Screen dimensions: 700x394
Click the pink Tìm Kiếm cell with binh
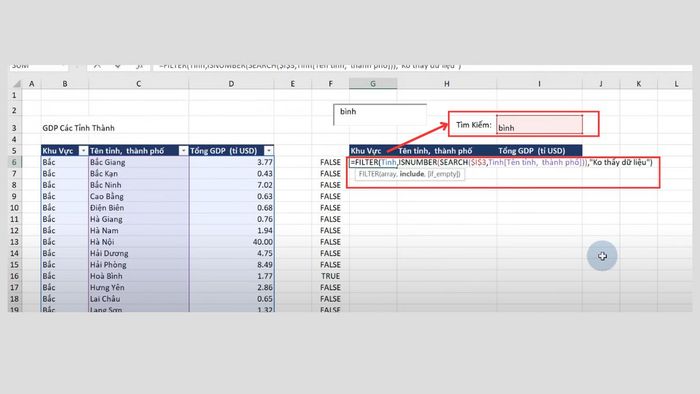coord(539,124)
